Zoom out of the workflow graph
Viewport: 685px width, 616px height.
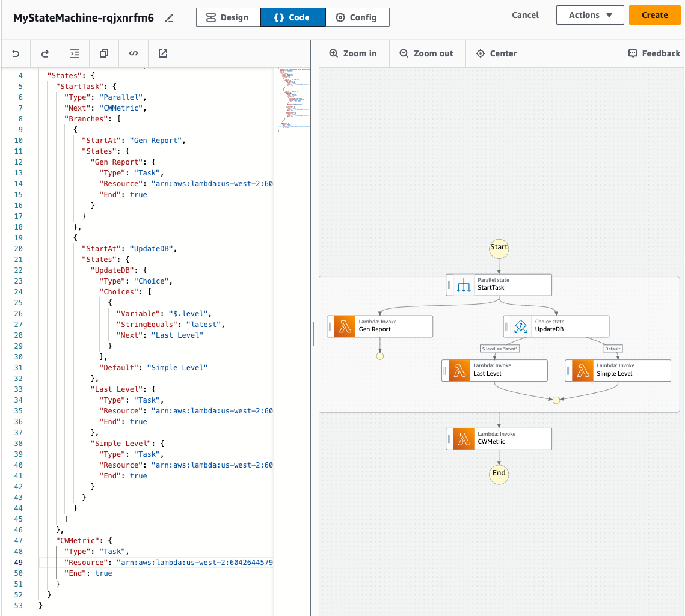coord(426,53)
